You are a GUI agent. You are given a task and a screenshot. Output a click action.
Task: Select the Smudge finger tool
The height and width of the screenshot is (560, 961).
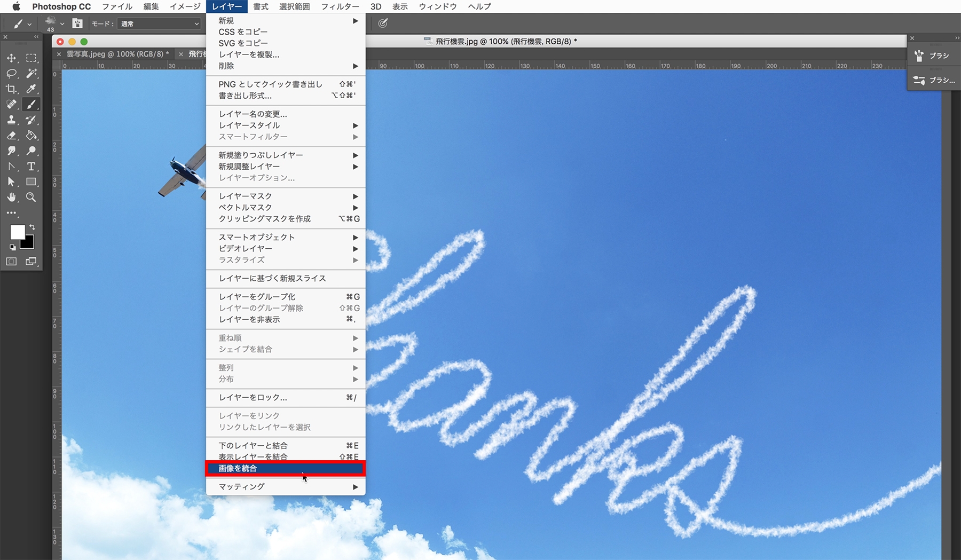point(11,151)
